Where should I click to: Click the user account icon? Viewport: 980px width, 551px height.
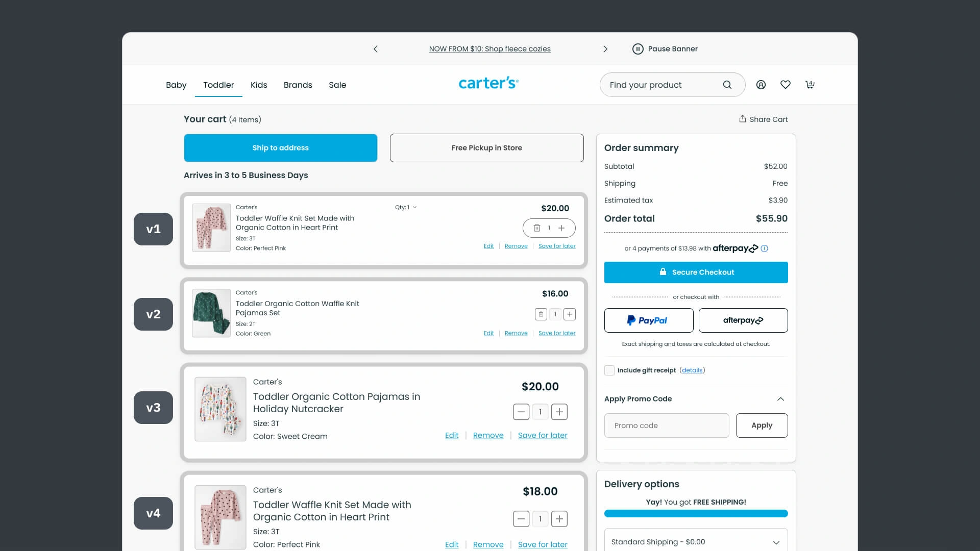(x=761, y=85)
